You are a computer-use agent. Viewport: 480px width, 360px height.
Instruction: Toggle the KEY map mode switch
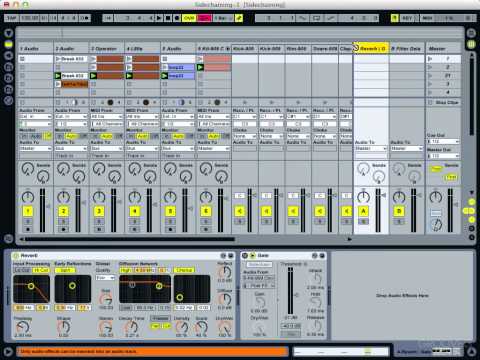coord(407,18)
